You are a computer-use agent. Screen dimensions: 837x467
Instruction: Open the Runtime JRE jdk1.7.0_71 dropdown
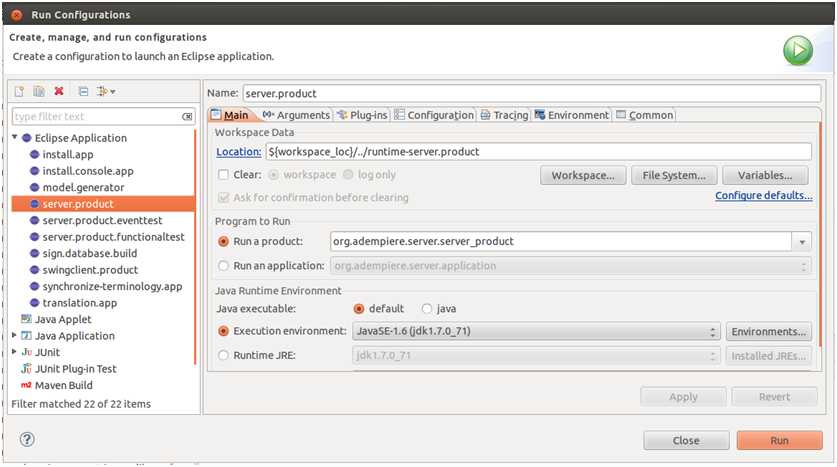tap(536, 355)
